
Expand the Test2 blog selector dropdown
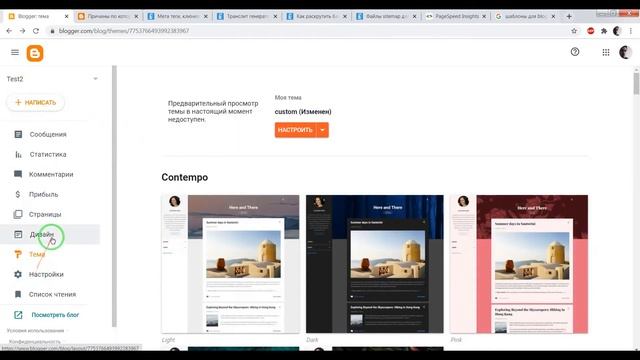(96, 79)
